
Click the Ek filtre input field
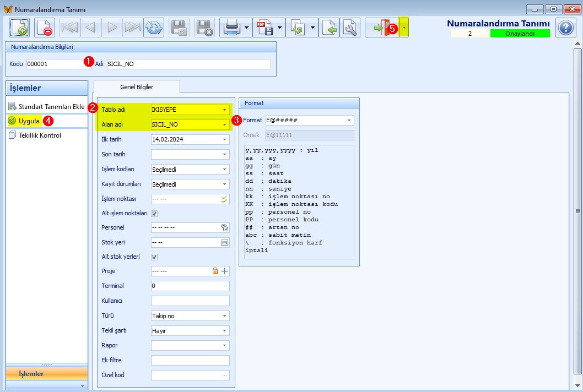190,360
